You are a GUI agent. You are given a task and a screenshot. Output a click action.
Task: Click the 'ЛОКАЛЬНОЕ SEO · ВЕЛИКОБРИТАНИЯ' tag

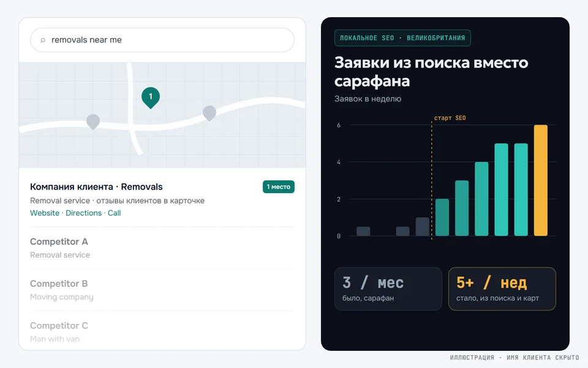point(402,38)
